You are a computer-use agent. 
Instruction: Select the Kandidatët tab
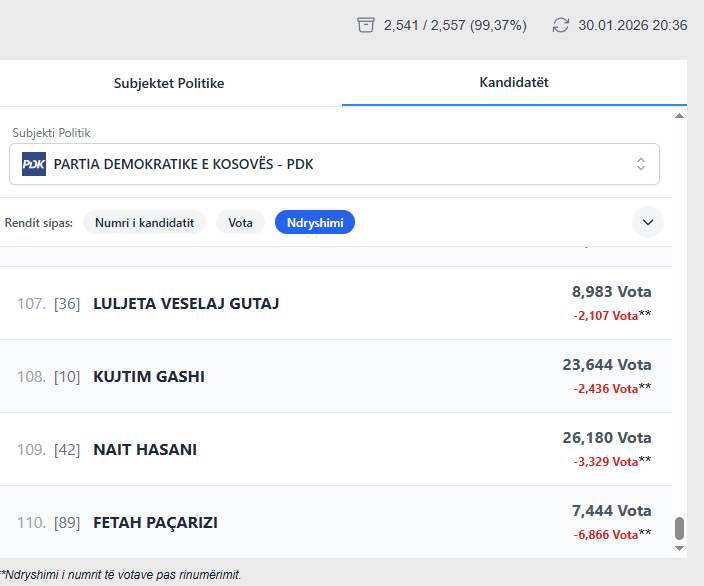point(514,82)
